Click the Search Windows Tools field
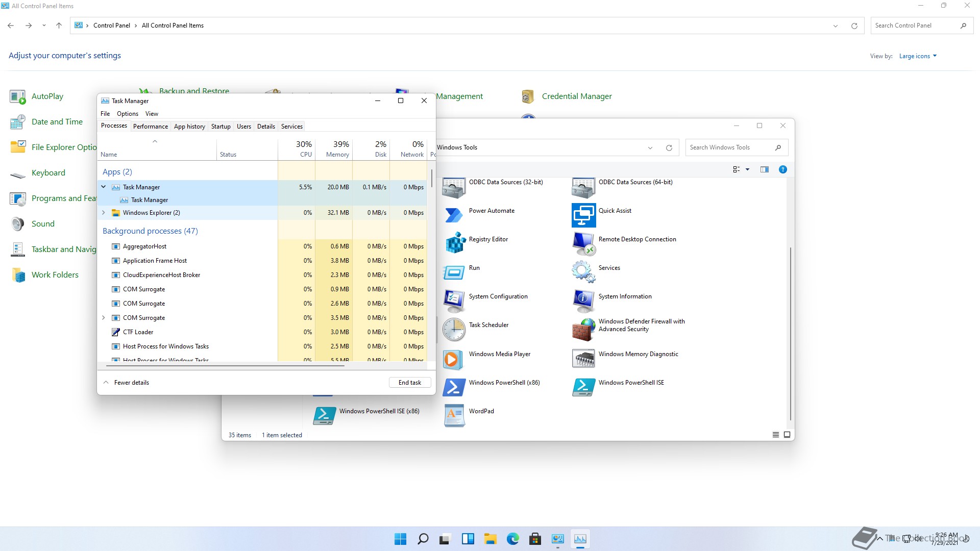The height and width of the screenshot is (551, 980). pyautogui.click(x=737, y=147)
